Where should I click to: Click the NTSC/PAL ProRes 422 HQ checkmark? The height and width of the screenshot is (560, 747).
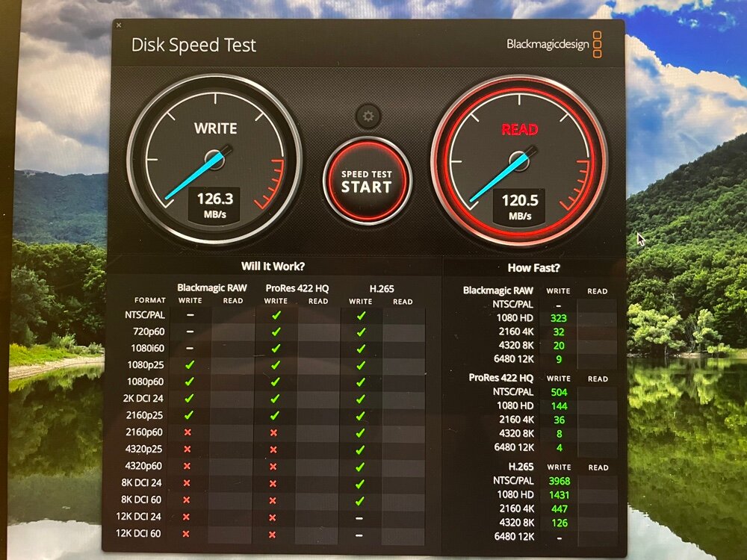tap(276, 315)
